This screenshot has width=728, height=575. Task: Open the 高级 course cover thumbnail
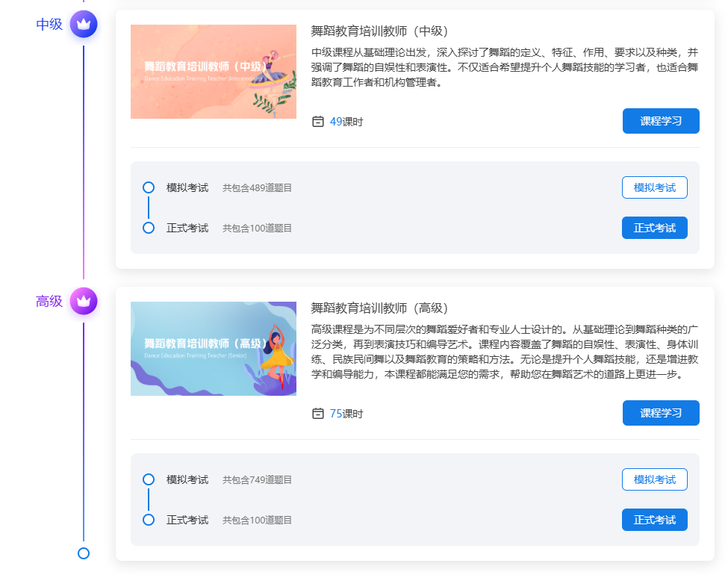[214, 349]
